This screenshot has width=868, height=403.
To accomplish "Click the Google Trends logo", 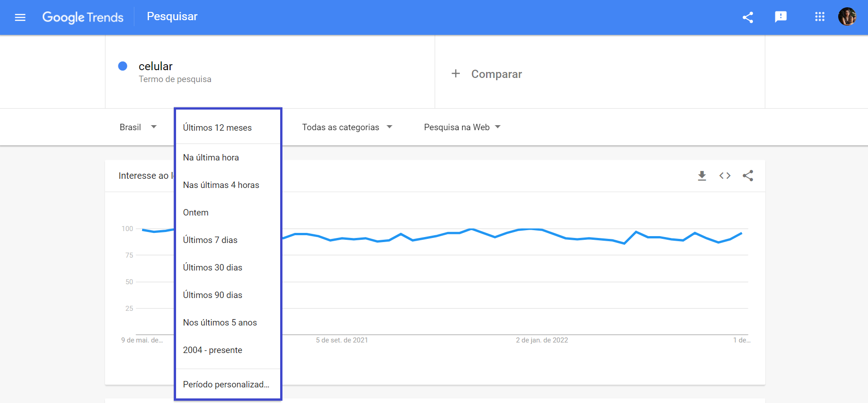I will (83, 17).
